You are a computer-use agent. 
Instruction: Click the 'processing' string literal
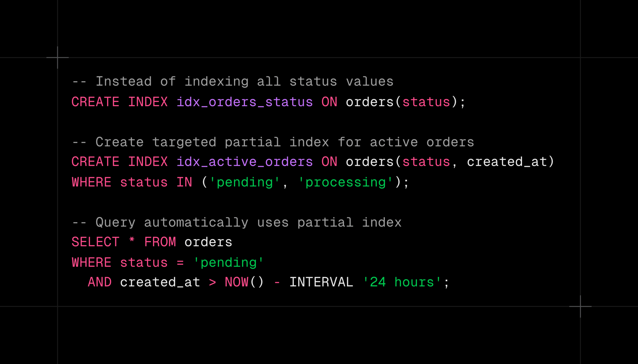point(346,182)
